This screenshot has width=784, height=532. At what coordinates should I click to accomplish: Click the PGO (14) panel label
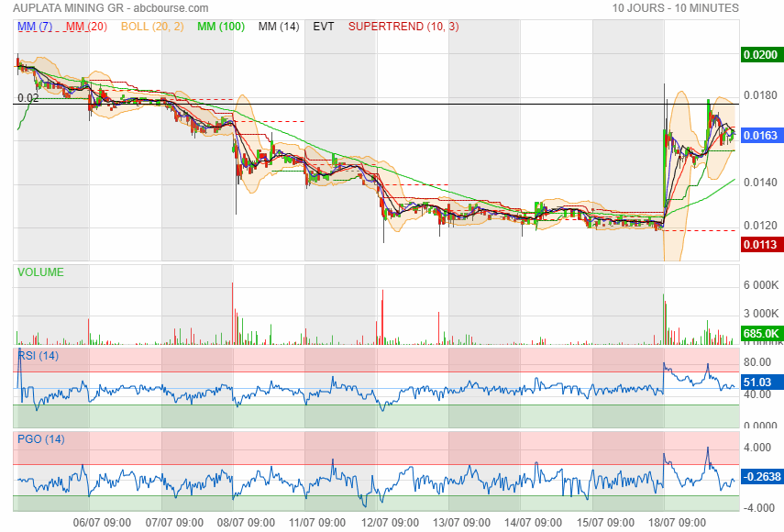tap(41, 439)
